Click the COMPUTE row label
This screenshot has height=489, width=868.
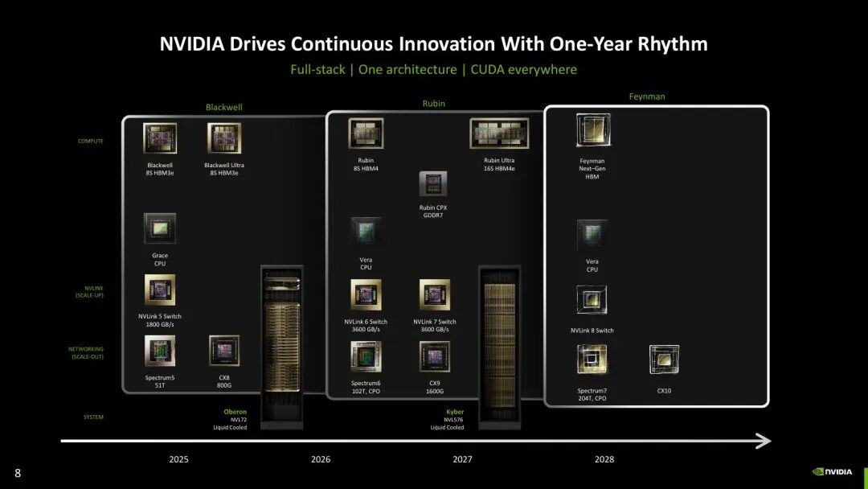[91, 142]
